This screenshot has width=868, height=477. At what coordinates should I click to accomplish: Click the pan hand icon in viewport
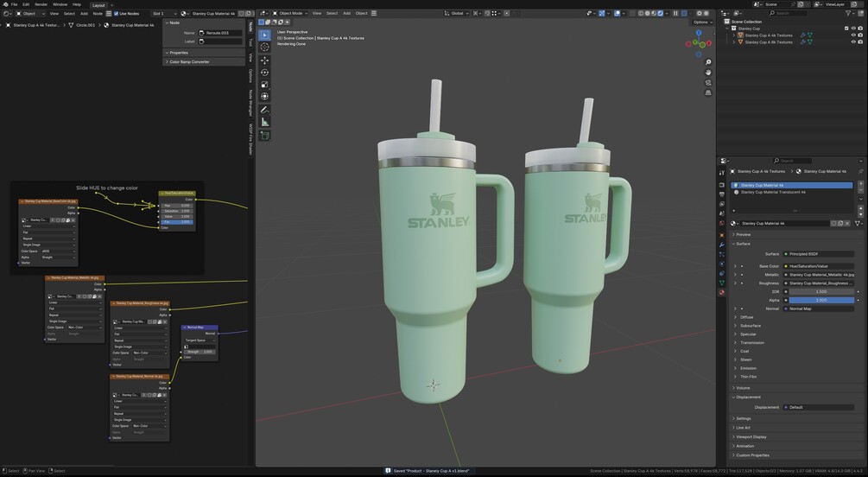point(708,73)
